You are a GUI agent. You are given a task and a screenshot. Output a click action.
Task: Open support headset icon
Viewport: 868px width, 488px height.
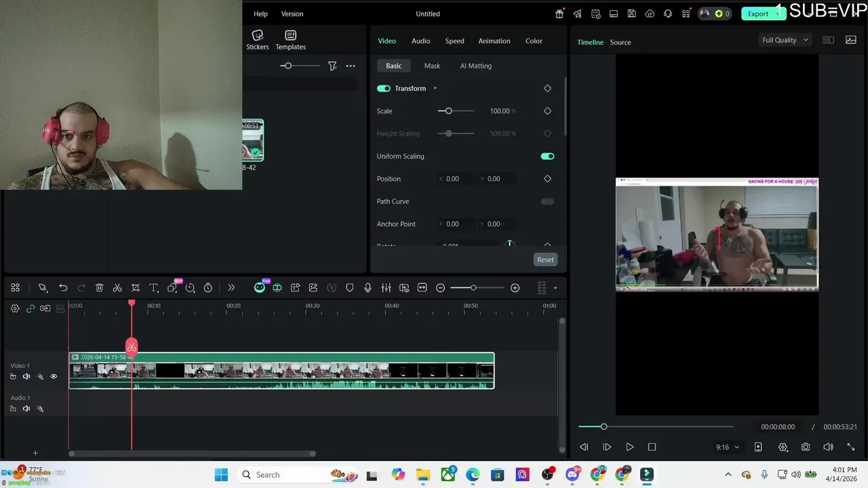(668, 14)
